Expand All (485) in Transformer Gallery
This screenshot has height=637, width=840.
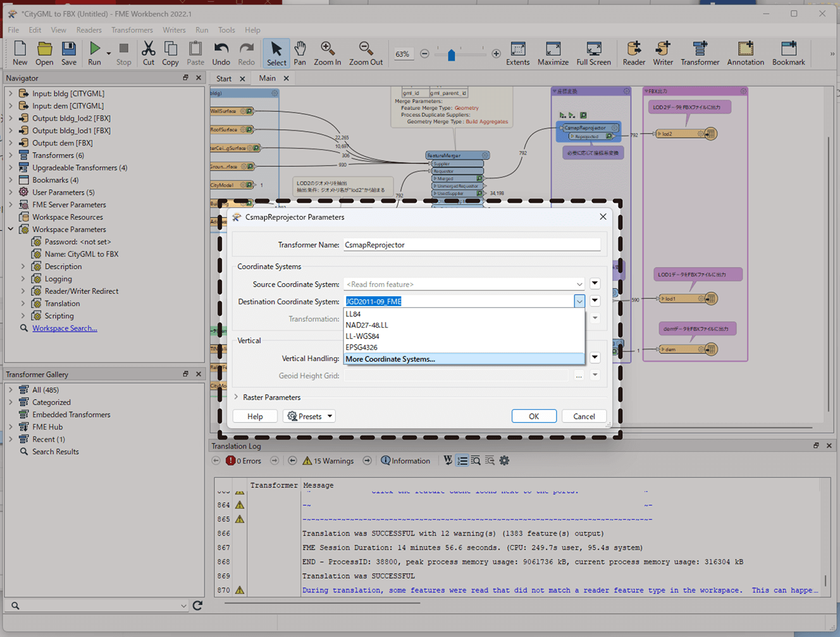point(10,390)
